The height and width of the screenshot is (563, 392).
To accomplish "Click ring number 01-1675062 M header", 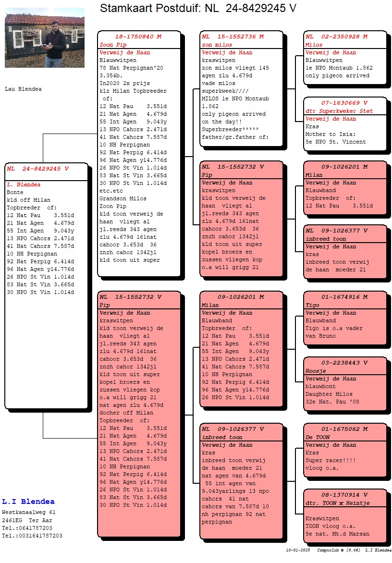I will point(344,429).
